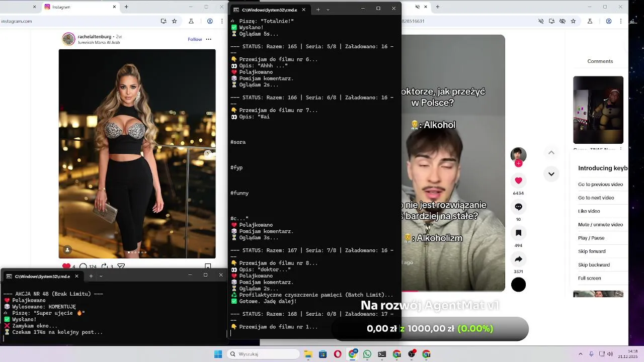Open File Explorer from the taskbar
The height and width of the screenshot is (362, 644).
coord(308,354)
